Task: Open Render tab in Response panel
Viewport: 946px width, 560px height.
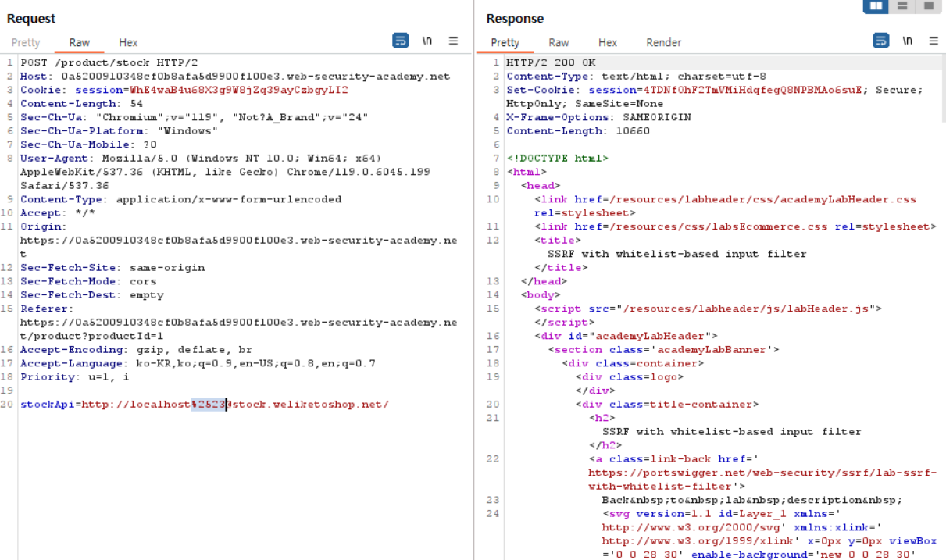Action: [664, 43]
